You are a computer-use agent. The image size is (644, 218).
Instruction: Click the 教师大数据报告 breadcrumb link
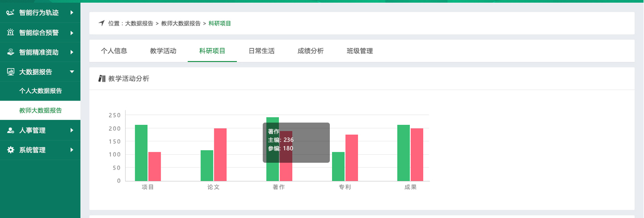[181, 23]
